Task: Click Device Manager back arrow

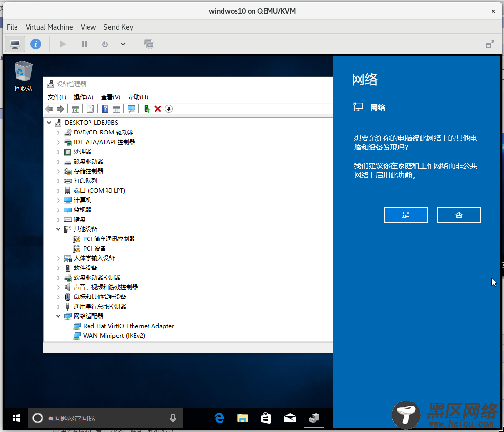Action: (x=49, y=109)
